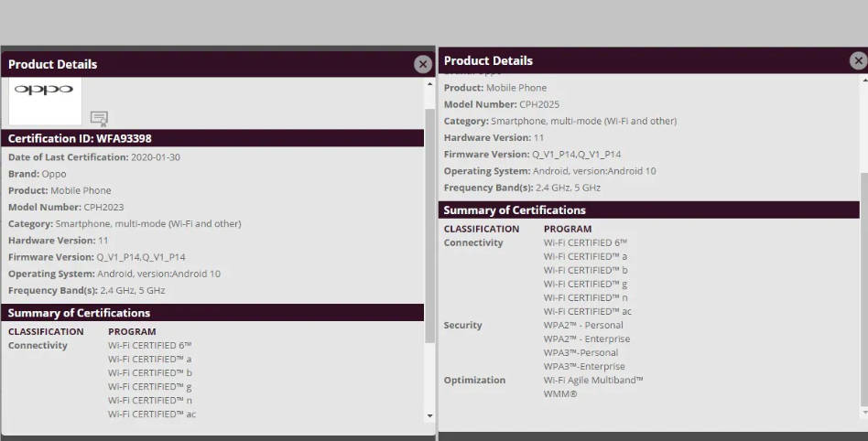Click Summary of Certifications header in right panel
Screen dimensions: 868x441
[515, 210]
